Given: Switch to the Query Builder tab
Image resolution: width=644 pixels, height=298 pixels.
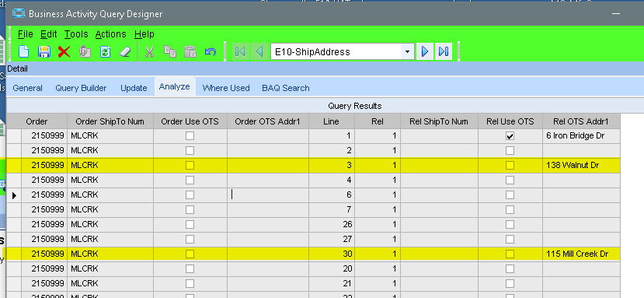Looking at the screenshot, I should (81, 88).
